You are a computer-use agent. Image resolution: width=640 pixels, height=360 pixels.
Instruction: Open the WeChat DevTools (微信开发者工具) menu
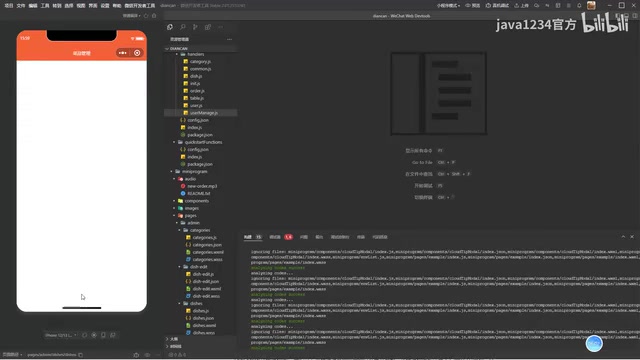point(140,6)
